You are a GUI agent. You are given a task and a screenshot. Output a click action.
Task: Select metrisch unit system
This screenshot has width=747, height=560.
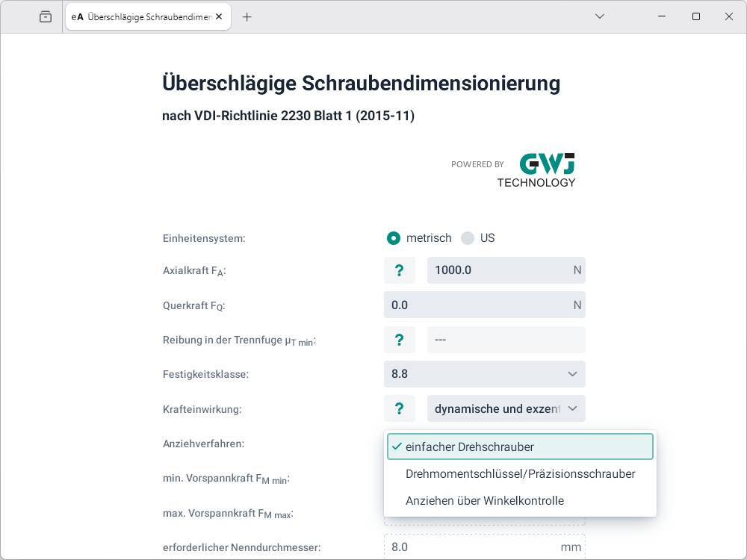click(394, 238)
